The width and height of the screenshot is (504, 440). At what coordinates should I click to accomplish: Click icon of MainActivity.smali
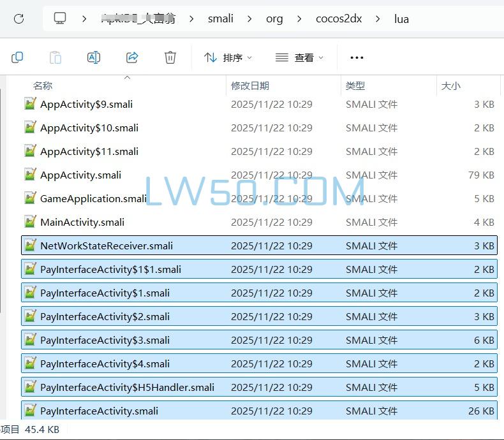30,222
